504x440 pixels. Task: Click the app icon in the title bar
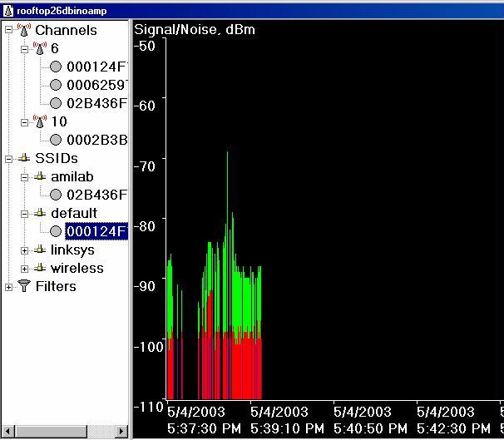coord(7,9)
